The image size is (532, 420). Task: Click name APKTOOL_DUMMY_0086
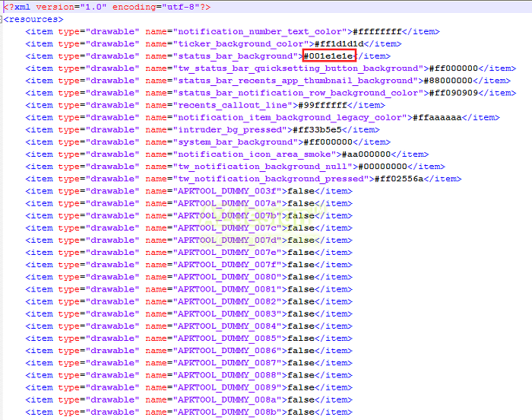[x=228, y=350]
